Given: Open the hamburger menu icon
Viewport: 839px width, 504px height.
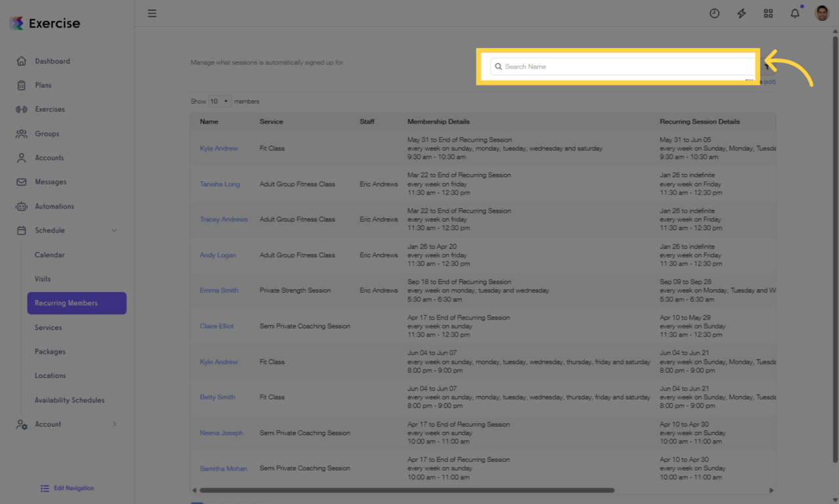Looking at the screenshot, I should tap(152, 13).
